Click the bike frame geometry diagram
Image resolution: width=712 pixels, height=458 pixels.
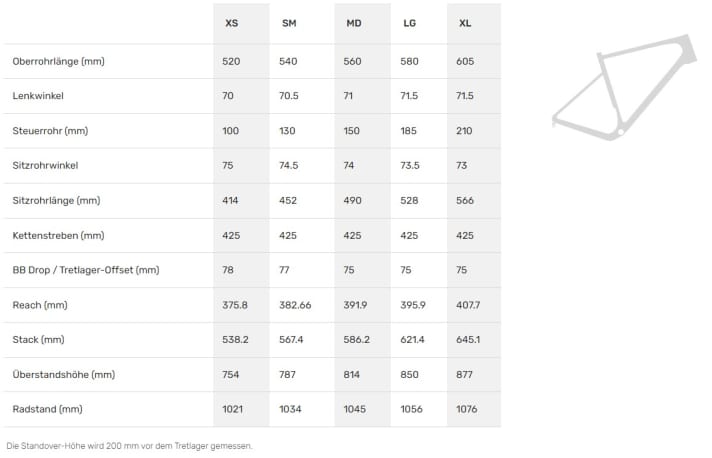click(624, 87)
